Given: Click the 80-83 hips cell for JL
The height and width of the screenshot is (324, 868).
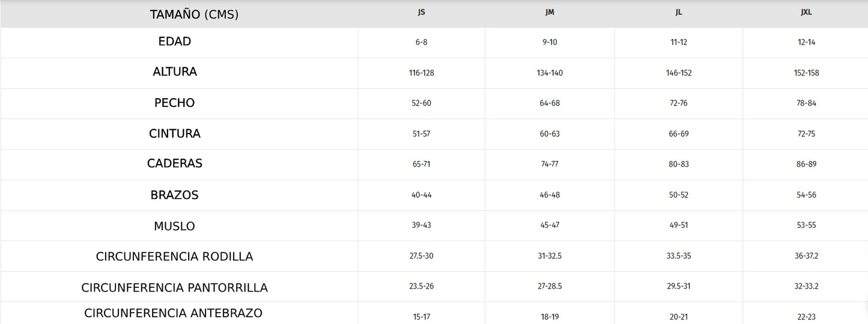Looking at the screenshot, I should pos(679,164).
